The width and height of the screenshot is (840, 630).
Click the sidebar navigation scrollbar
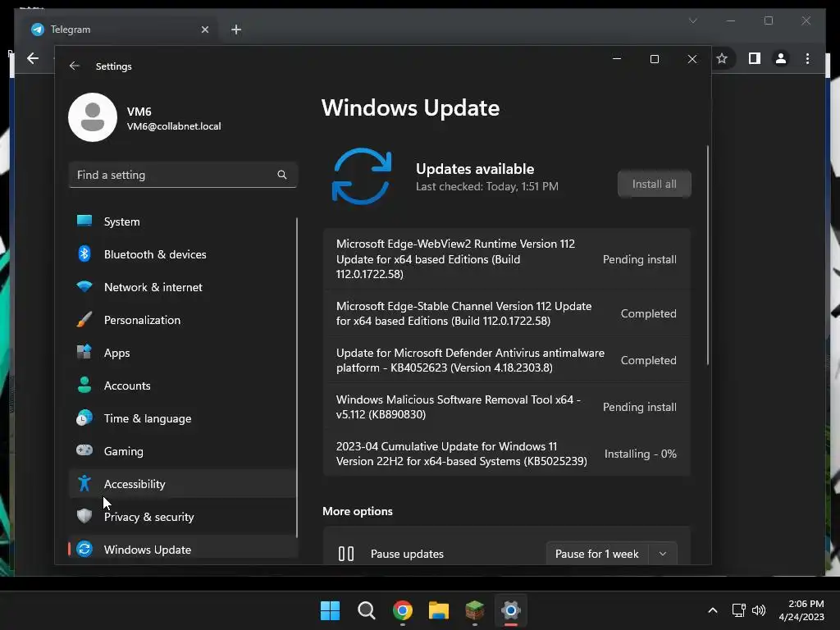point(296,377)
